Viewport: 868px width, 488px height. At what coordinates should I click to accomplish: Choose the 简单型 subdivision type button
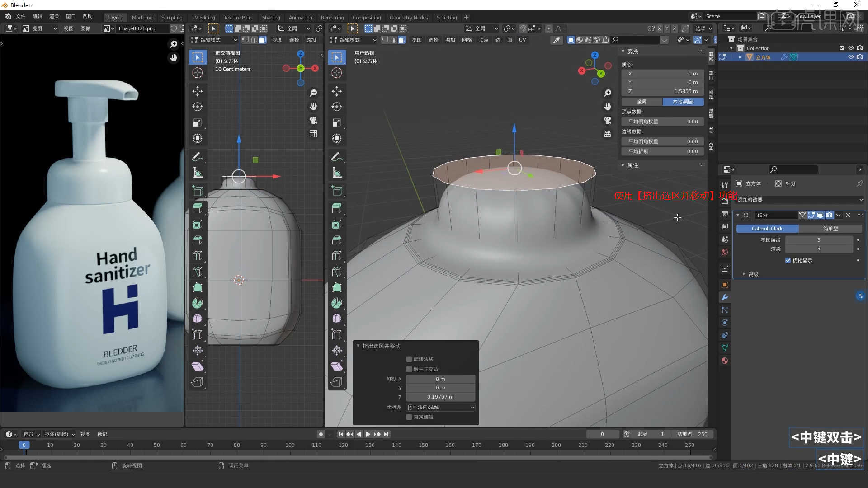coord(830,229)
